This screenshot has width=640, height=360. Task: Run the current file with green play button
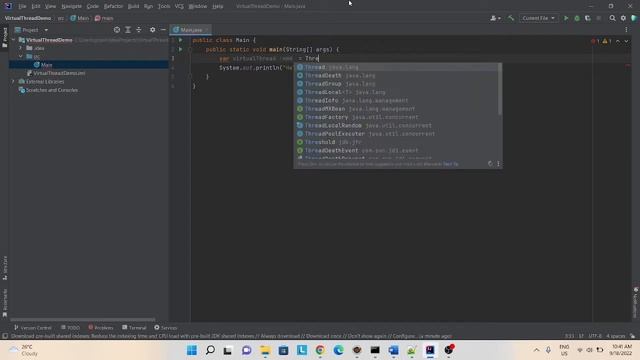pos(566,18)
